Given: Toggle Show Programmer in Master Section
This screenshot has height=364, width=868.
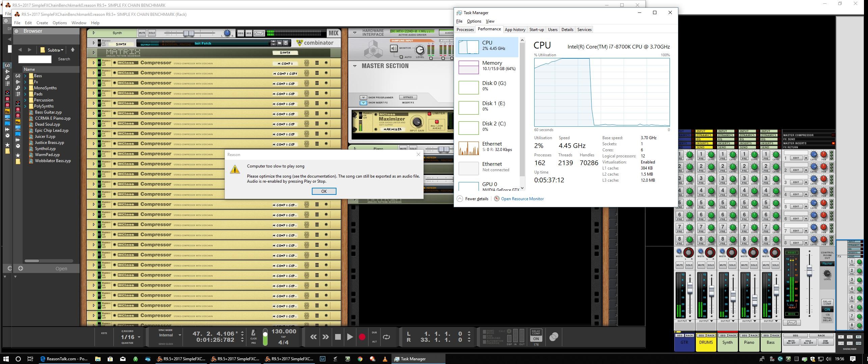Looking at the screenshot, I should click(x=363, y=97).
